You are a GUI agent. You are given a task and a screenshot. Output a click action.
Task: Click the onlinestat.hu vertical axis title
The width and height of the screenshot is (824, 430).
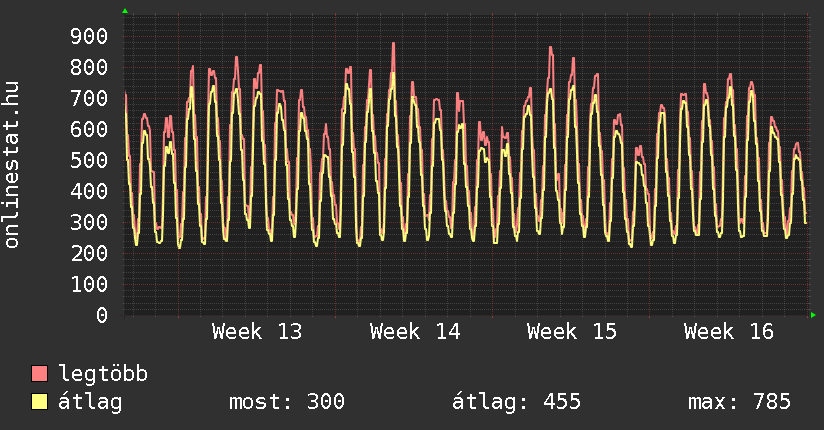tap(12, 165)
